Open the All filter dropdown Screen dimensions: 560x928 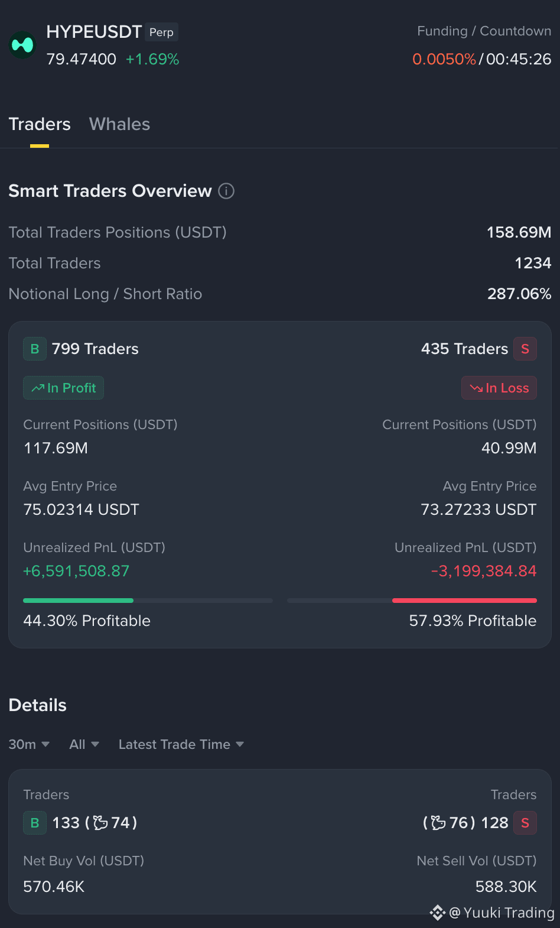coord(84,744)
